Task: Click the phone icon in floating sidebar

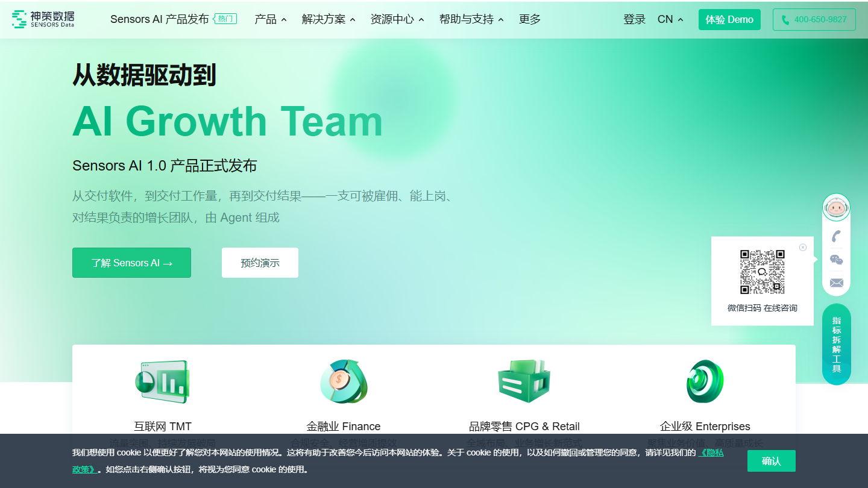Action: 836,236
